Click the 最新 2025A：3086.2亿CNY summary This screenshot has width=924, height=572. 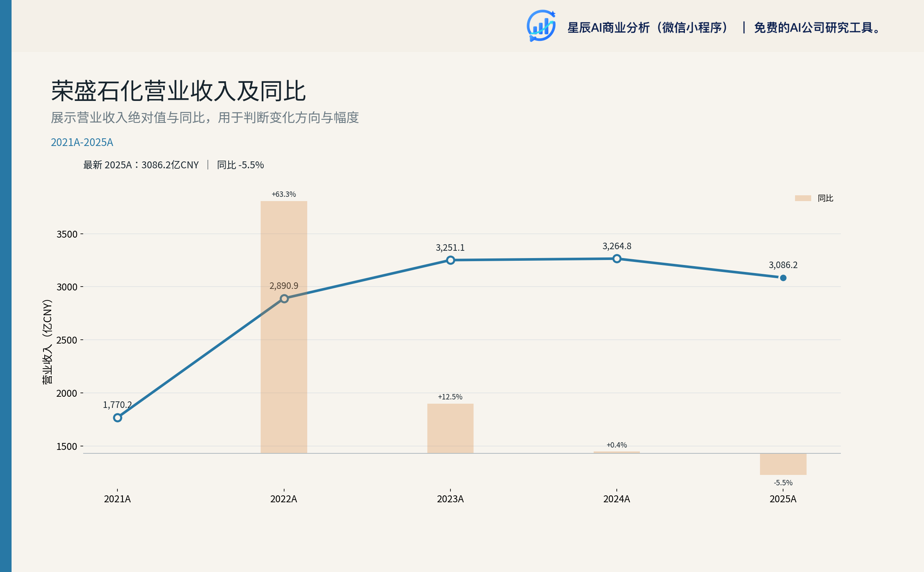141,165
